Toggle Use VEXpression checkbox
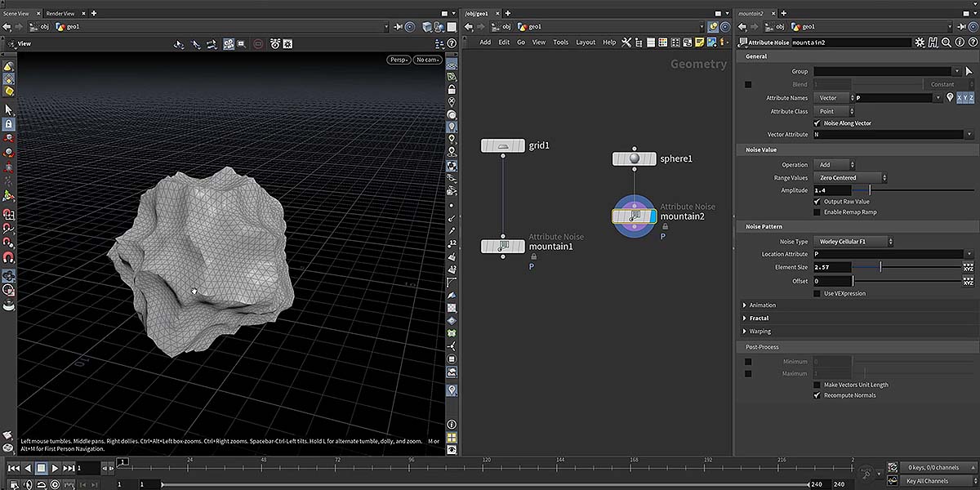 pos(817,293)
